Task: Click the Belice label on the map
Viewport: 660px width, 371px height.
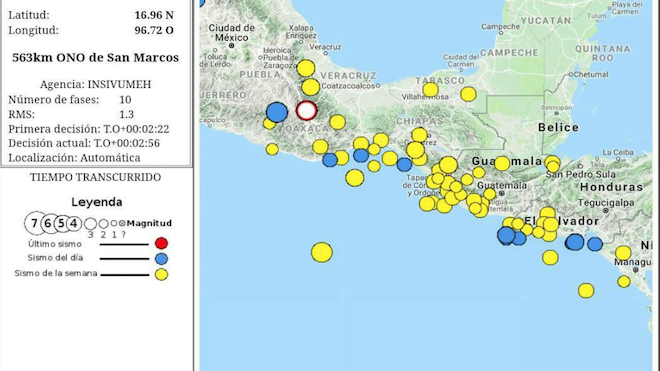Action: (x=558, y=128)
